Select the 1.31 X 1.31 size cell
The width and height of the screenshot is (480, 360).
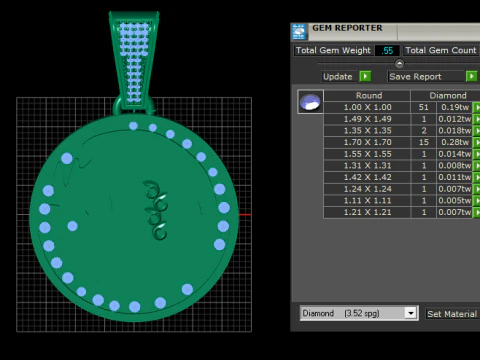click(x=367, y=166)
